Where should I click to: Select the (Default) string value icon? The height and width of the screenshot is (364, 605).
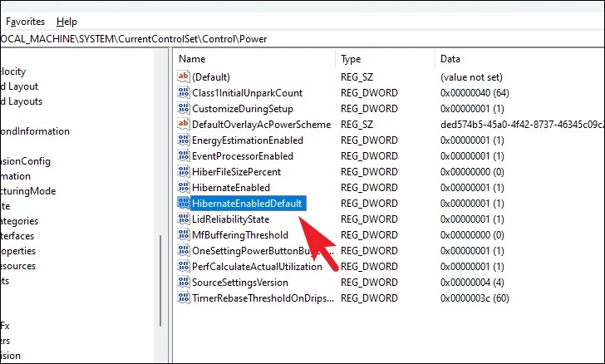tap(184, 76)
